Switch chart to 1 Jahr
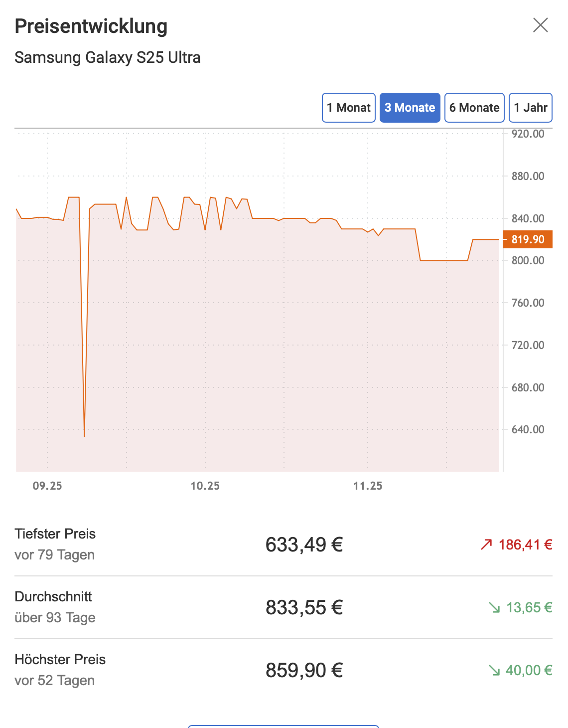This screenshot has height=728, width=568. [x=531, y=108]
